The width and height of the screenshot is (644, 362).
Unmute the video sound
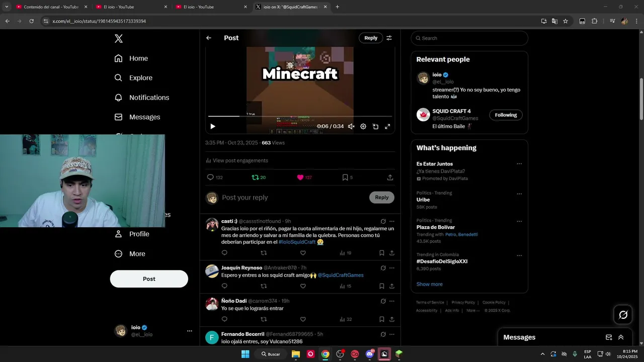[351, 127]
